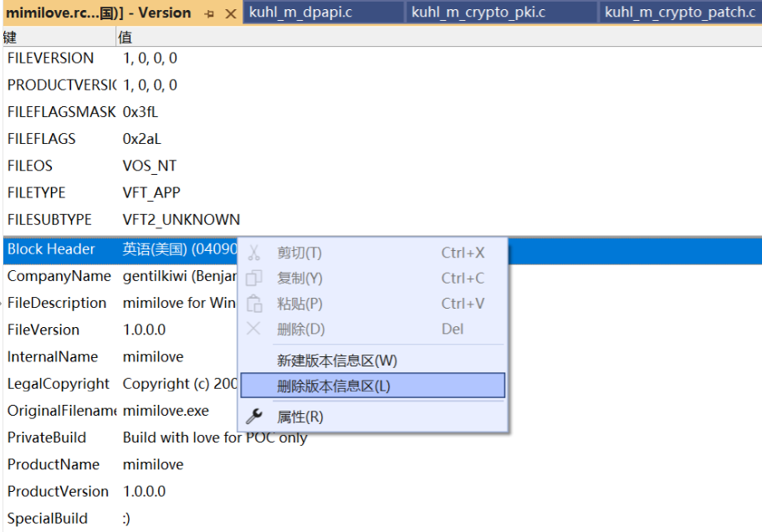Click the value 0x3fL
Viewport: 762px width, 532px height.
pyautogui.click(x=141, y=112)
